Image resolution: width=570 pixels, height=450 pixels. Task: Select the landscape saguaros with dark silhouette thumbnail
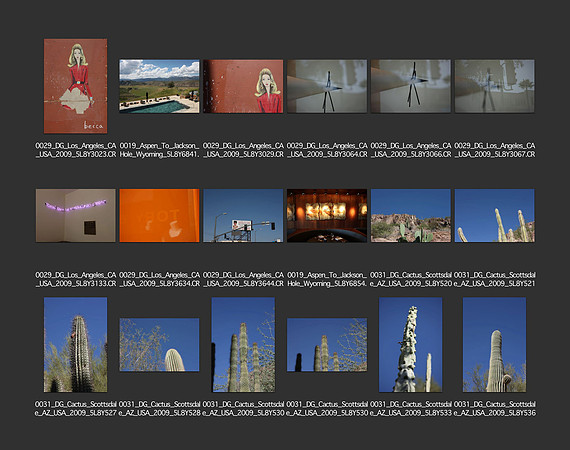click(x=327, y=345)
